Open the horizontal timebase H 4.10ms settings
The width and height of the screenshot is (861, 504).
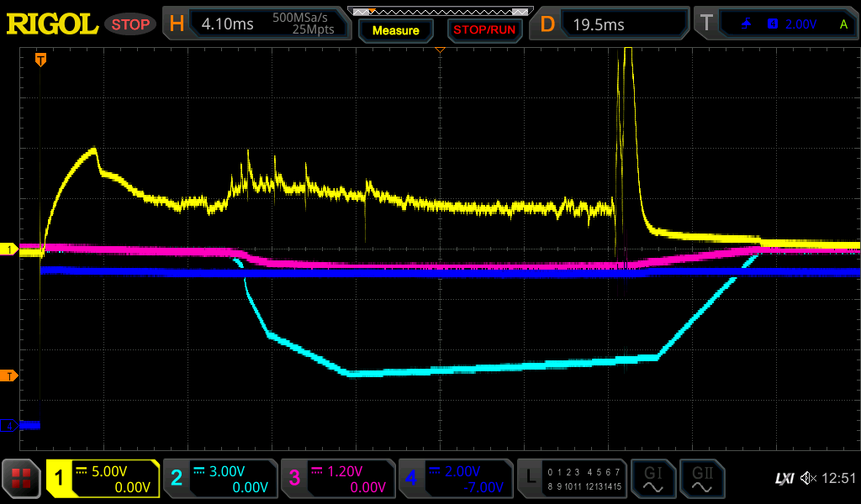(x=256, y=24)
